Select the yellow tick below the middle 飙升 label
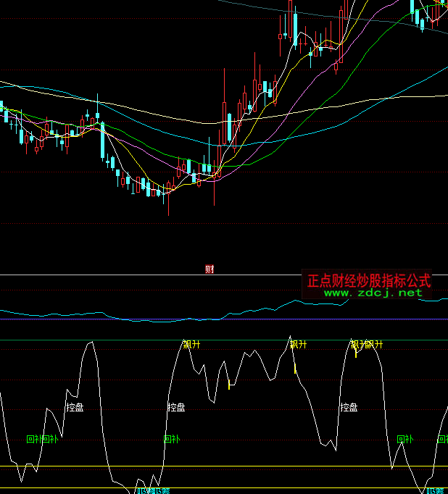 295,368
